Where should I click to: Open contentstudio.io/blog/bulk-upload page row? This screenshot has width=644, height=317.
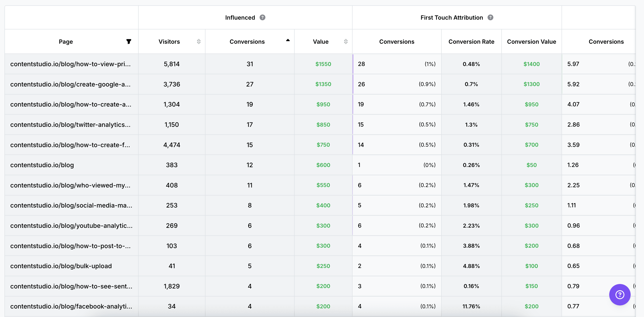coord(61,266)
